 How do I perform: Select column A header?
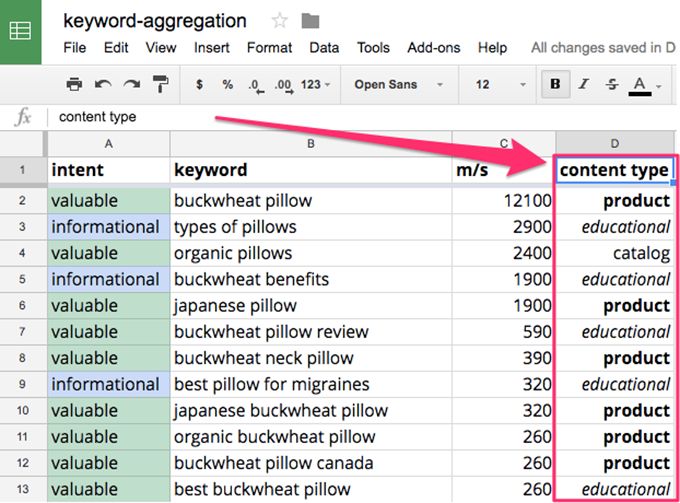[x=109, y=144]
